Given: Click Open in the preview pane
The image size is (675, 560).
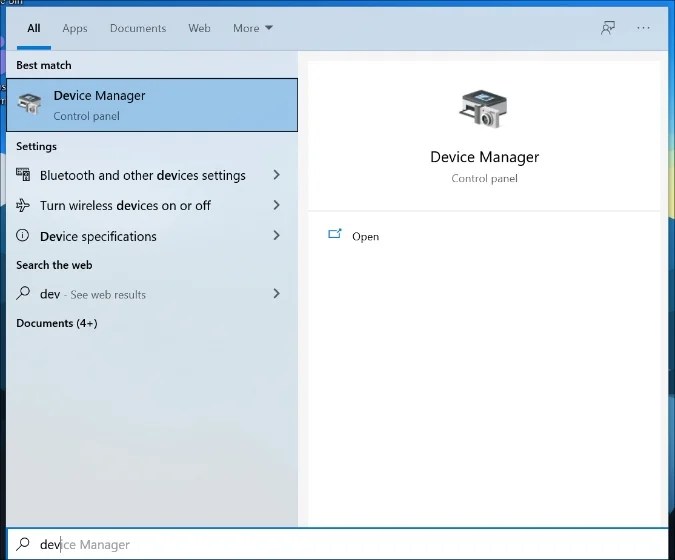Looking at the screenshot, I should [365, 237].
